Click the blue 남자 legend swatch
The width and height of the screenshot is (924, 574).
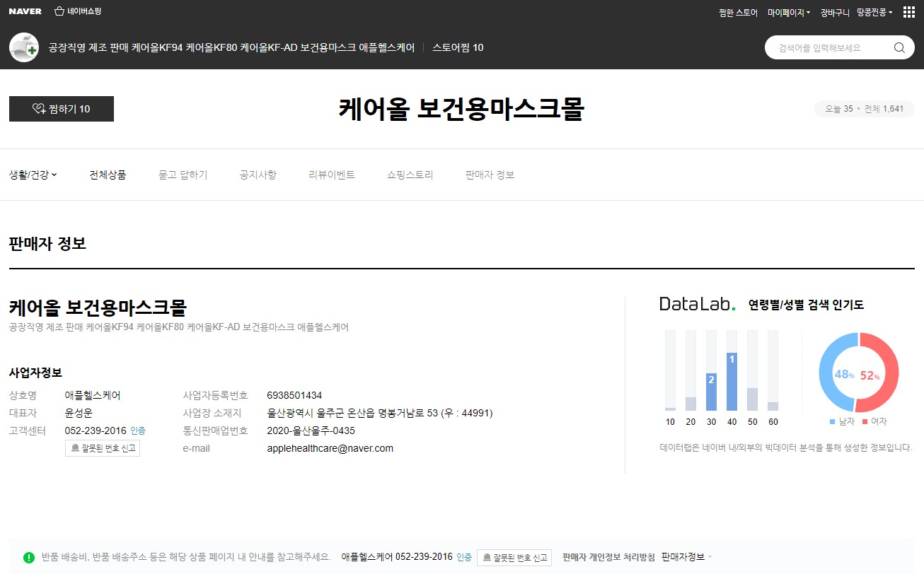coord(832,422)
